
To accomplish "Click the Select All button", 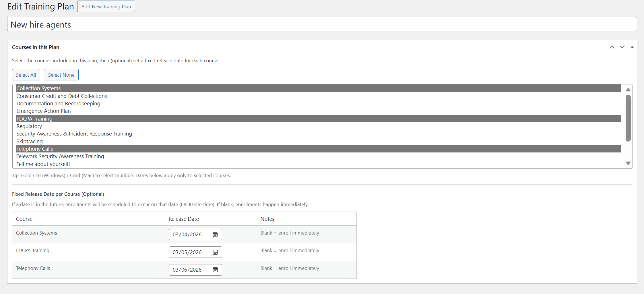I will (26, 75).
